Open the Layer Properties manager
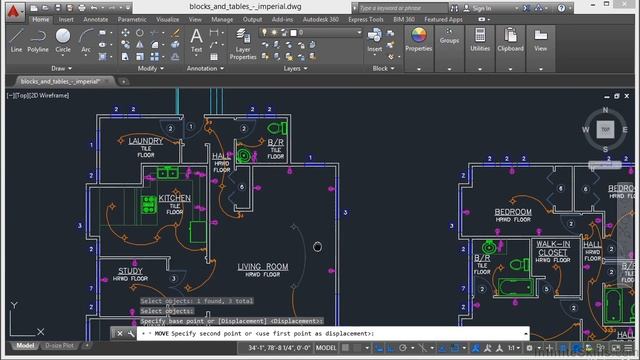This screenshot has width=640, height=360. (x=243, y=44)
